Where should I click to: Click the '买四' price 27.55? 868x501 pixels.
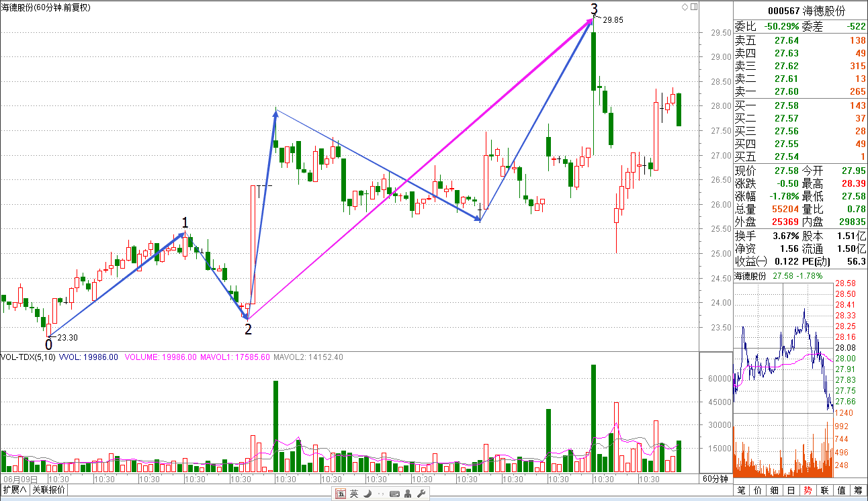[x=787, y=144]
